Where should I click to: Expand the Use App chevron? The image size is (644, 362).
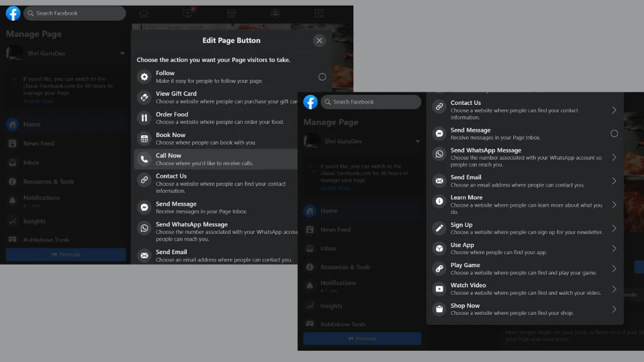[x=614, y=248]
